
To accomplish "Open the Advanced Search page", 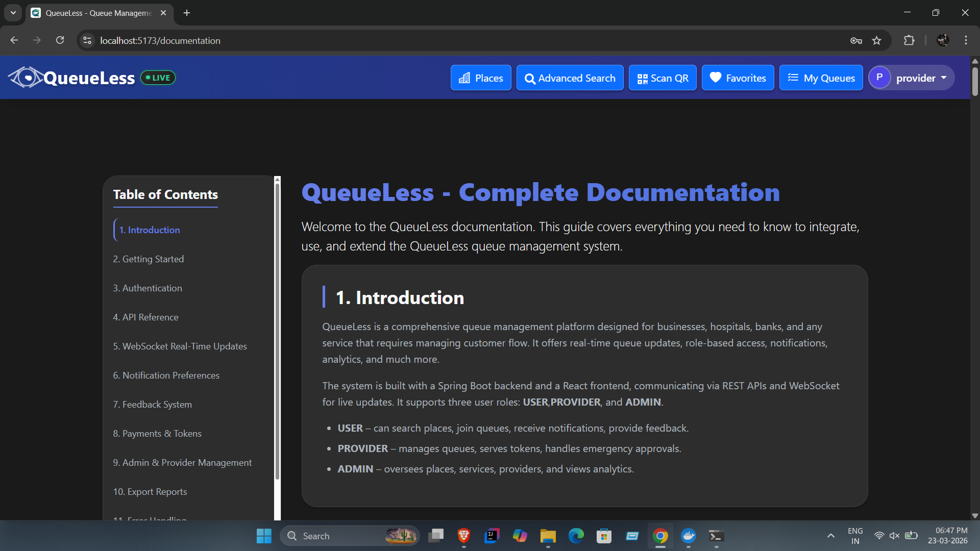I will click(570, 78).
